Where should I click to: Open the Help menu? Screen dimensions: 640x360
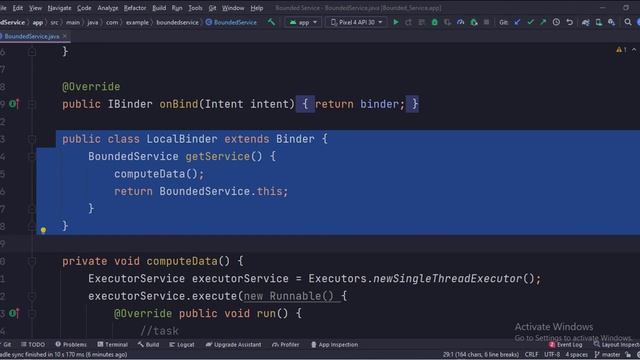(257, 8)
